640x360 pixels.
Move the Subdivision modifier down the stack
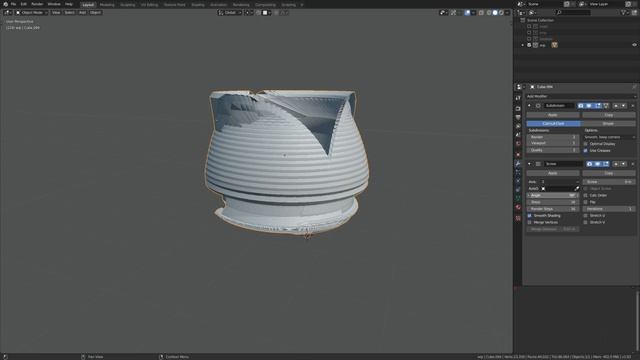pos(623,106)
